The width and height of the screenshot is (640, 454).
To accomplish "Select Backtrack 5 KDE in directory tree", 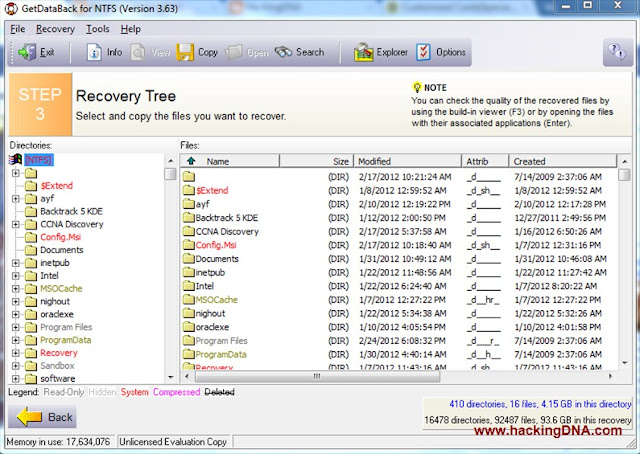I will 71,211.
